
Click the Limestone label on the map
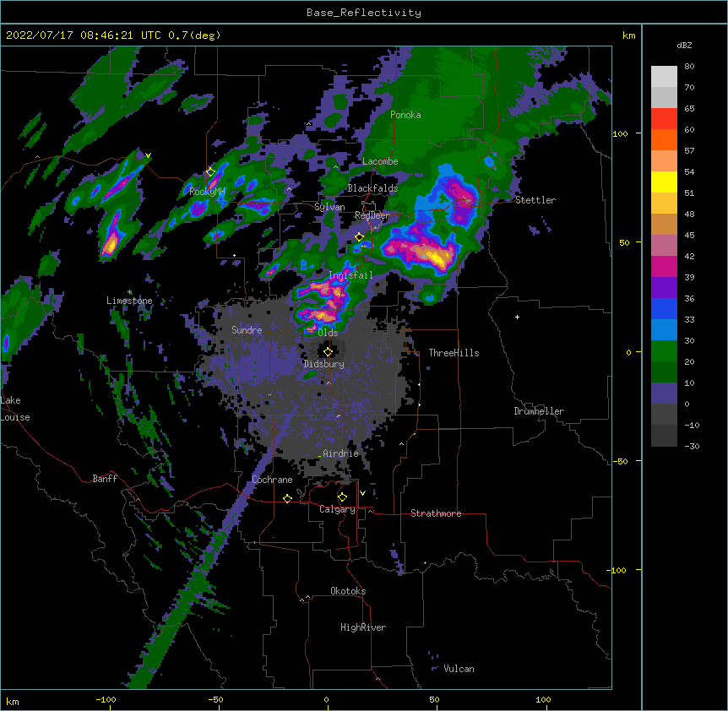[129, 301]
